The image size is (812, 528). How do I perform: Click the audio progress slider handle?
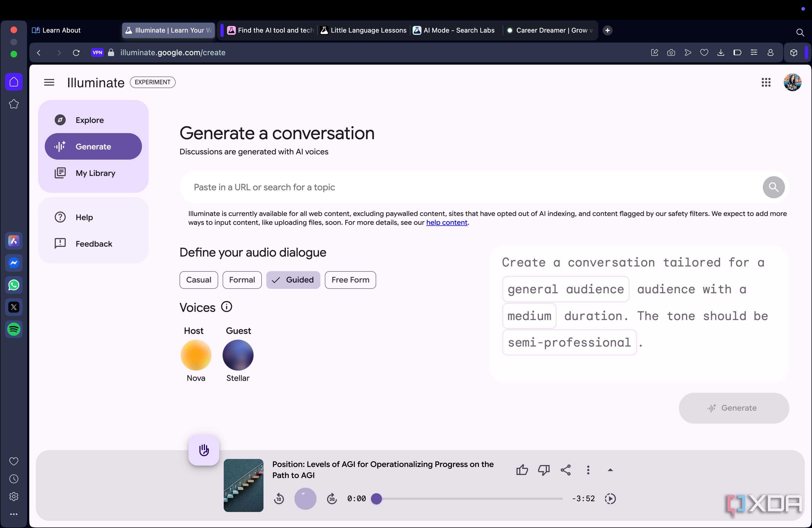point(376,499)
